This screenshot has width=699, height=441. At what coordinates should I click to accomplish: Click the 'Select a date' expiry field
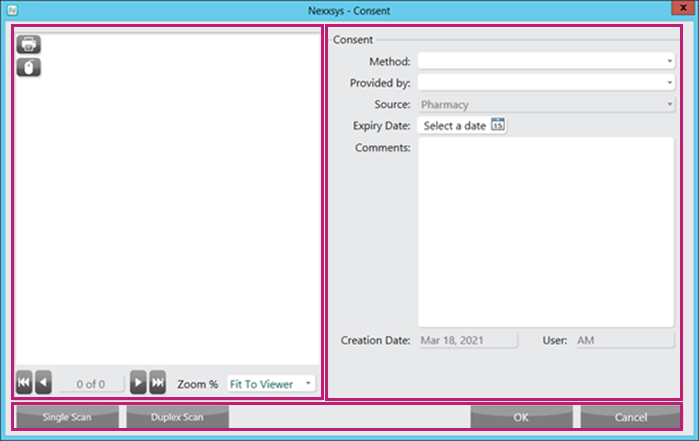(x=454, y=126)
